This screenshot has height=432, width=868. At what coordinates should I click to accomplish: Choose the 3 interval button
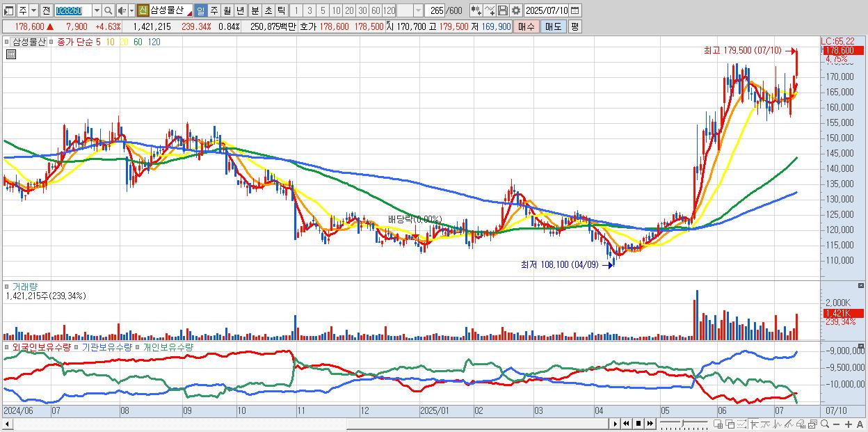pyautogui.click(x=310, y=10)
